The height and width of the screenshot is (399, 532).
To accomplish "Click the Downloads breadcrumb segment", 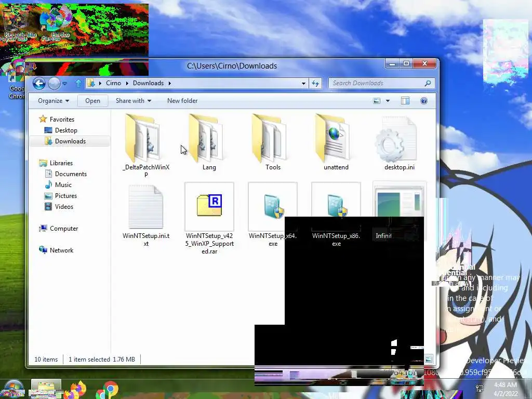I will coord(148,83).
